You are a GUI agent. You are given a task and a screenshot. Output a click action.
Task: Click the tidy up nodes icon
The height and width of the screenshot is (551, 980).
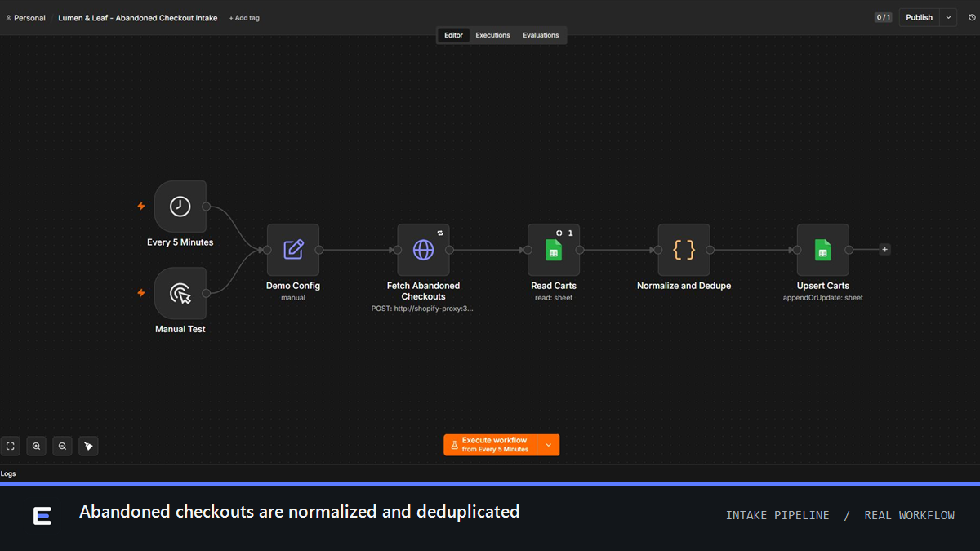[88, 446]
